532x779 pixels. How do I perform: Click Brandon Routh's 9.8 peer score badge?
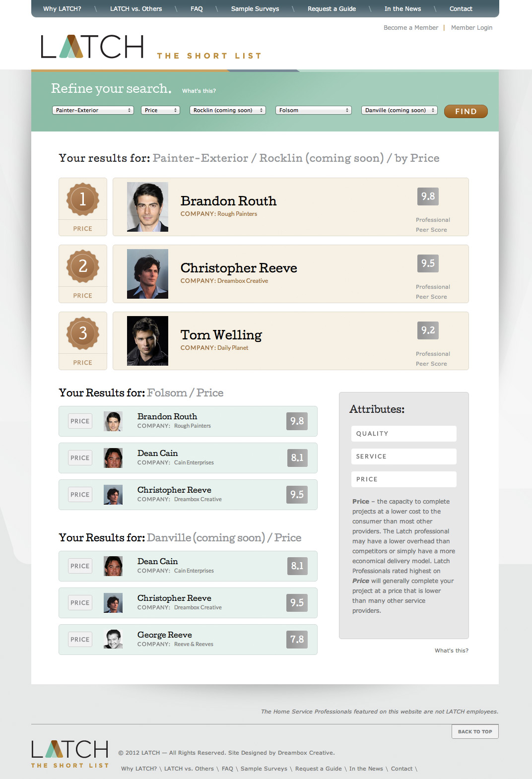(x=428, y=196)
